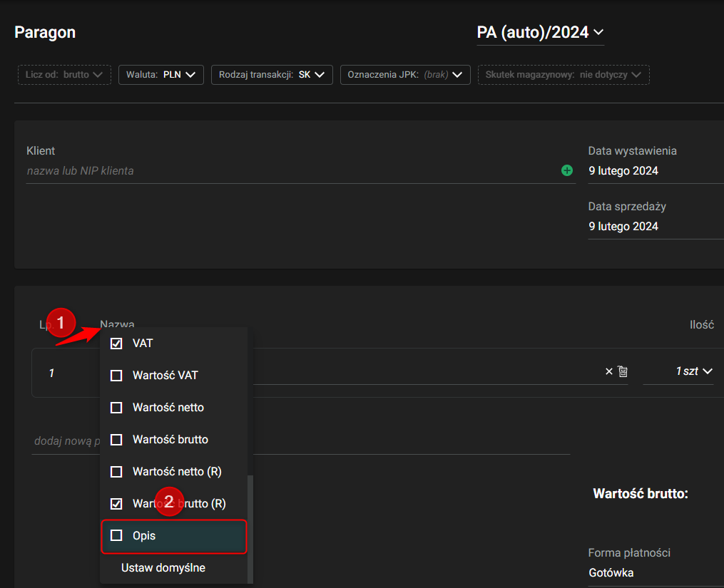Uncheck Wartość brutto (R) checkbox
Viewport: 724px width, 588px height.
tap(116, 503)
